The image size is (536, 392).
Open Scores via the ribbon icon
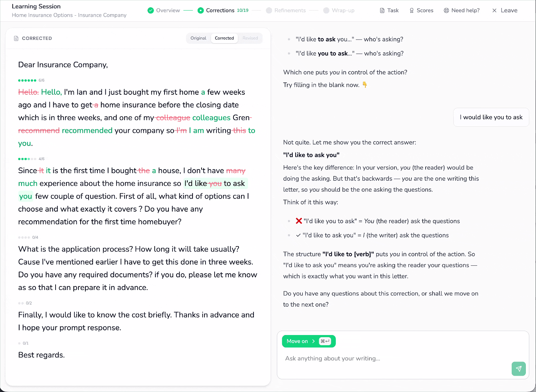pyautogui.click(x=411, y=11)
